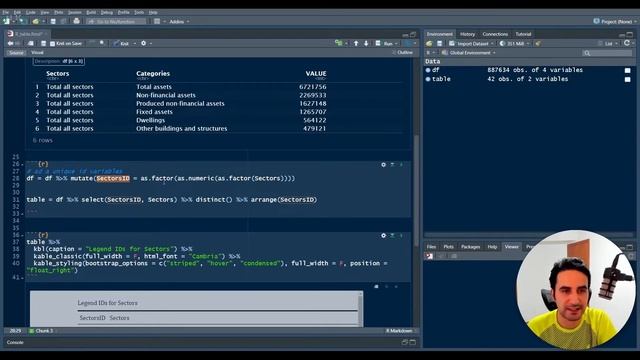Open the List view dropdown in Environment

coord(608,44)
